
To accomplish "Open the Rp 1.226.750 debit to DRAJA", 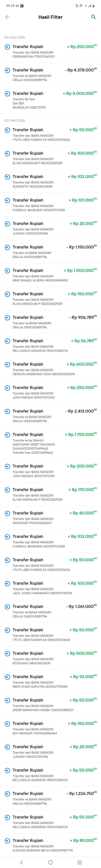I will point(50,798).
